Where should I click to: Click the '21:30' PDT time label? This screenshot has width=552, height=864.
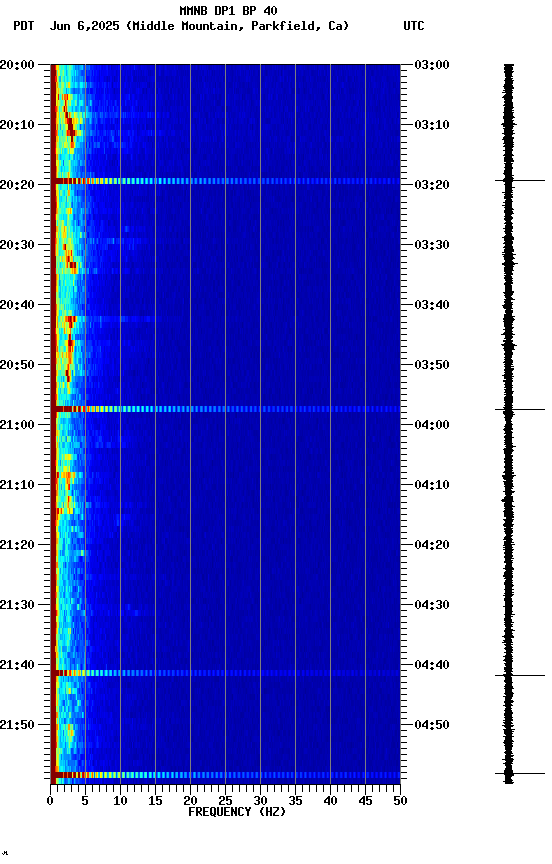(17, 606)
